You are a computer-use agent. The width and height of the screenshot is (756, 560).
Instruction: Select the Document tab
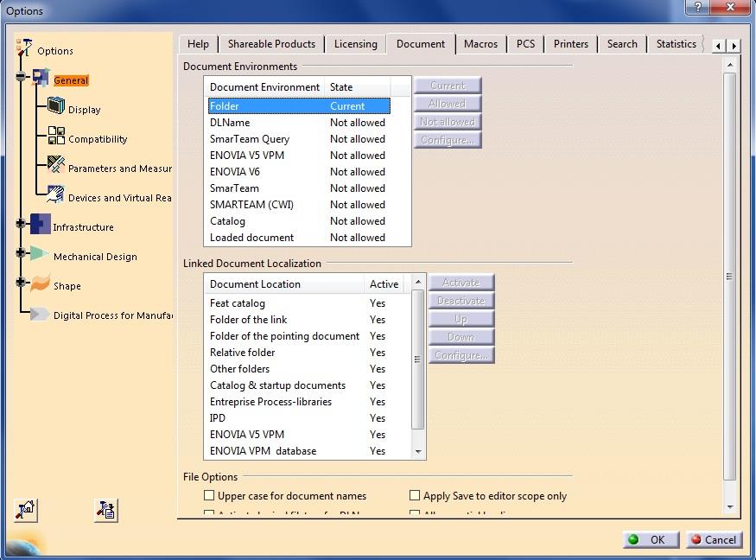[421, 44]
